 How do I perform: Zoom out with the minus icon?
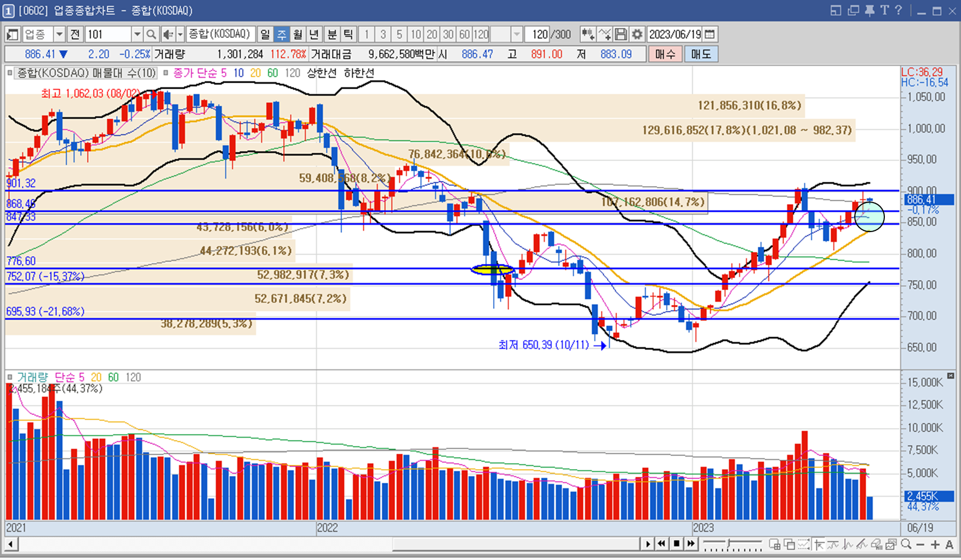(x=920, y=545)
